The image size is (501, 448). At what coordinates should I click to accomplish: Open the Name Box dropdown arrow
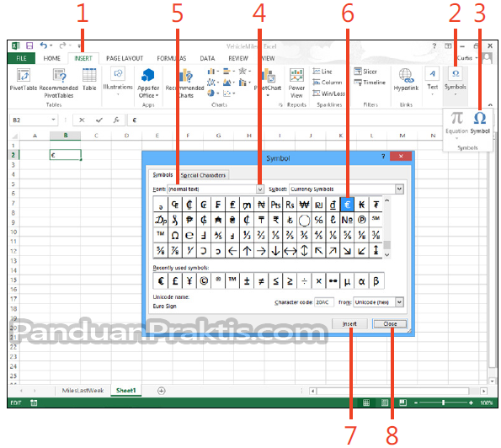[x=53, y=120]
